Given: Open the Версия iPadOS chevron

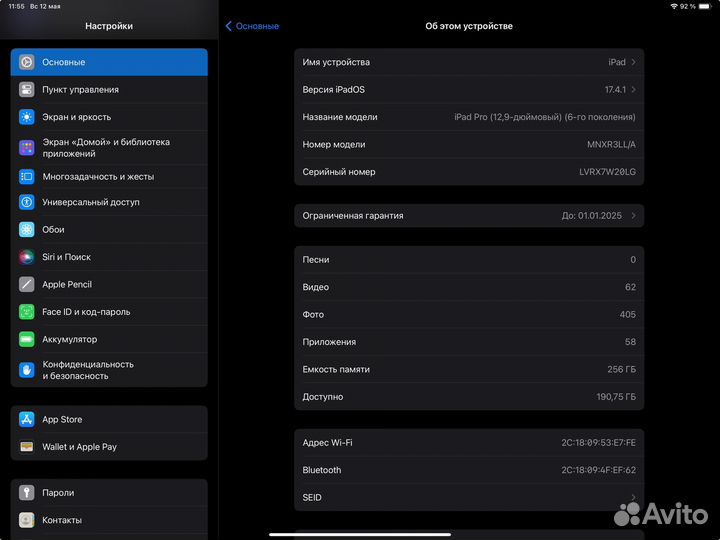Looking at the screenshot, I should click(x=634, y=90).
